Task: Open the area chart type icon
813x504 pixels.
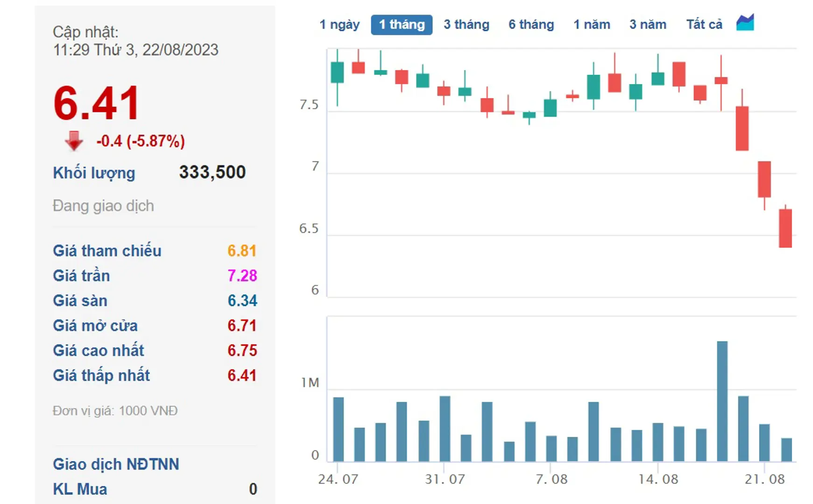Action: coord(745,23)
